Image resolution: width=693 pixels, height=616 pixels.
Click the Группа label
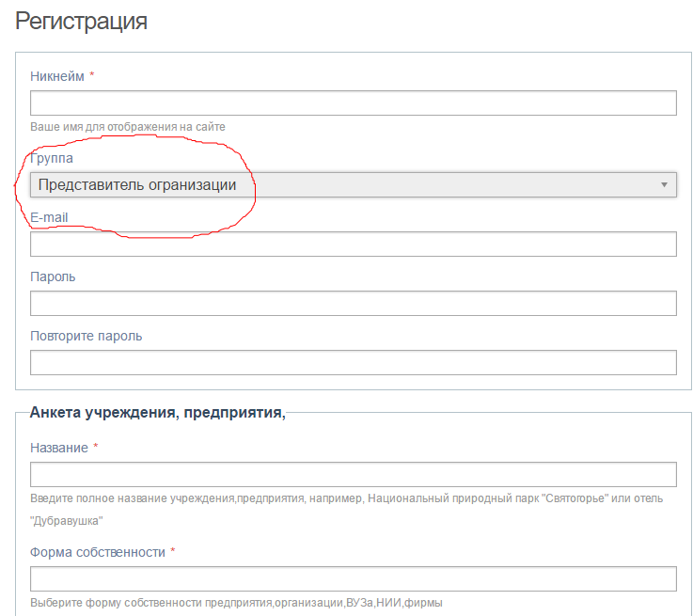(52, 158)
